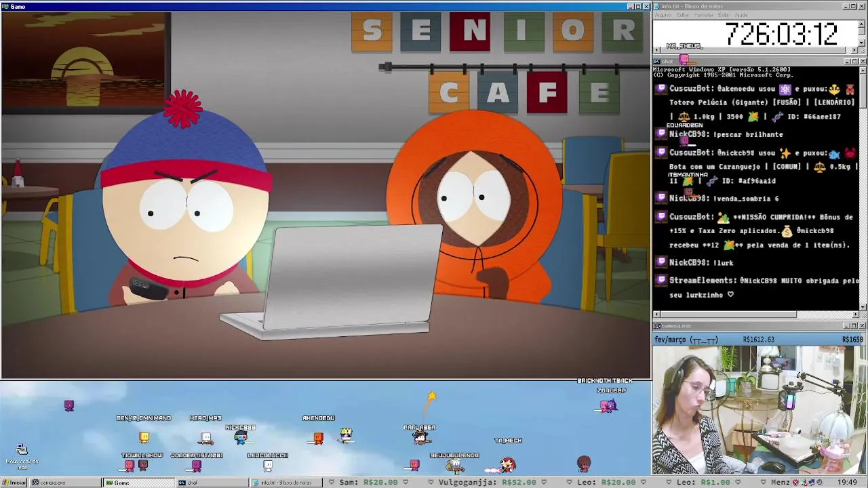Screen dimensions: 868x488
Task: Click the camera.exe title bar icon
Action: [x=658, y=326]
